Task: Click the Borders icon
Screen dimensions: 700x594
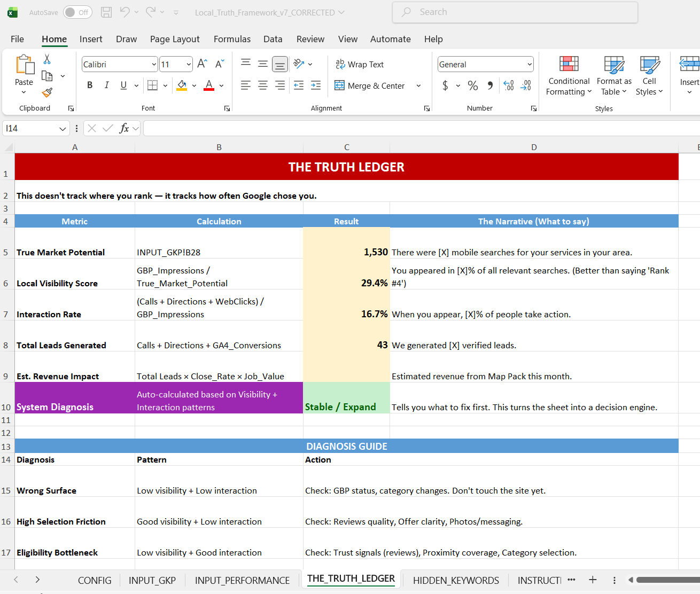Action: (x=152, y=85)
